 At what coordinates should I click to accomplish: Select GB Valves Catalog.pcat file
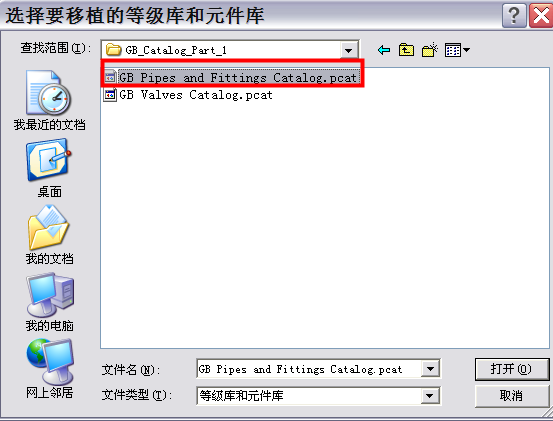(188, 95)
